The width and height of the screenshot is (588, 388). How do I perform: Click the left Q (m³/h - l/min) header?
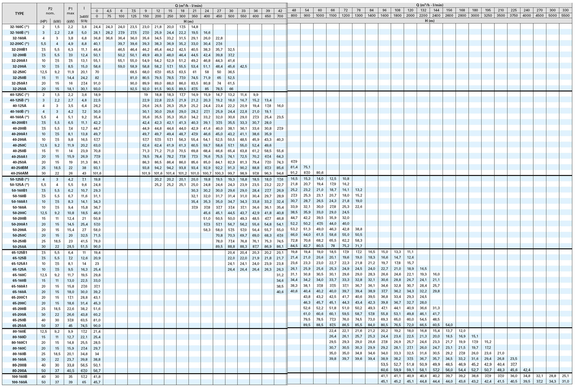[189, 6]
